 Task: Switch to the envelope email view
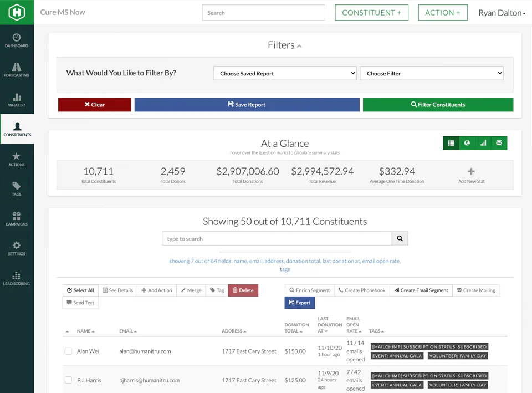coord(499,143)
